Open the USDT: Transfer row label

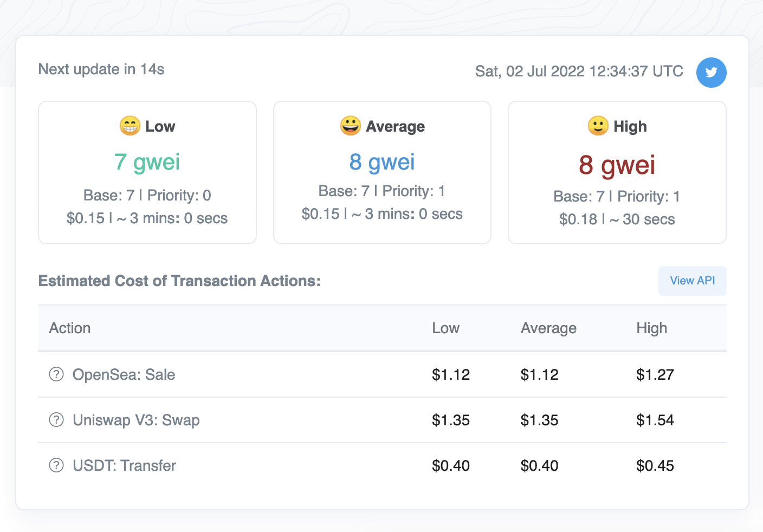(124, 465)
